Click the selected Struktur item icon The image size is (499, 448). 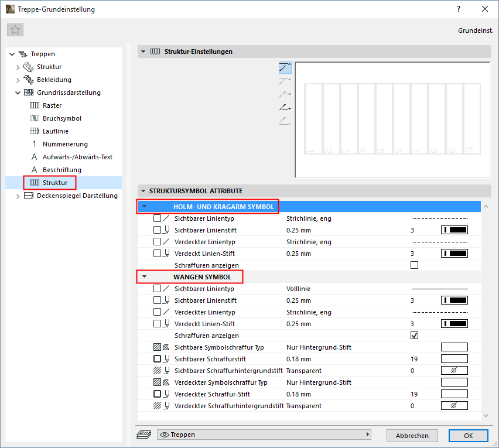tap(35, 183)
